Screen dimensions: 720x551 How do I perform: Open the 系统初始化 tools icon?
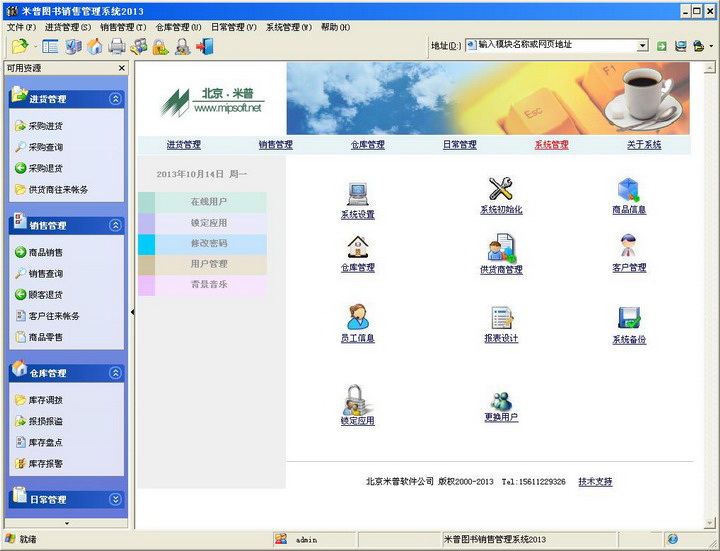(501, 189)
